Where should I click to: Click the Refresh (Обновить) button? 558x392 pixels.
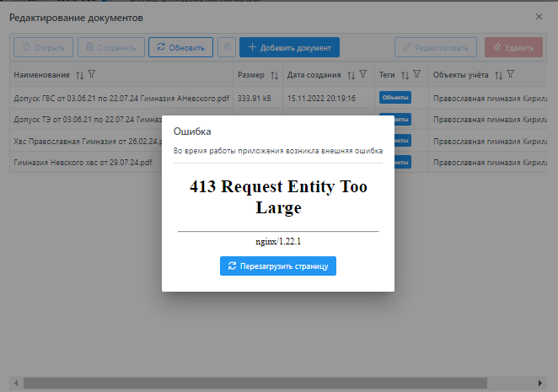pyautogui.click(x=180, y=47)
